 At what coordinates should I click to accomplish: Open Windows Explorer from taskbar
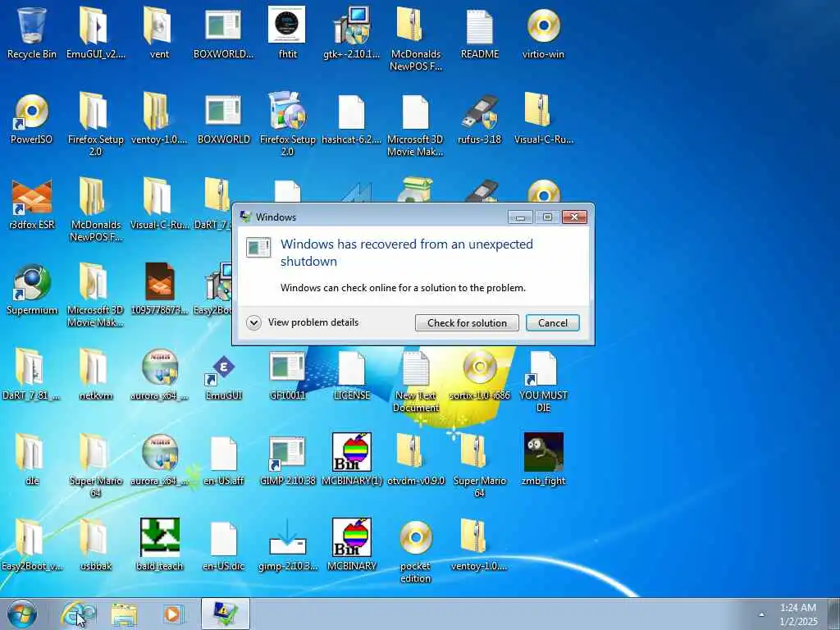pos(125,614)
